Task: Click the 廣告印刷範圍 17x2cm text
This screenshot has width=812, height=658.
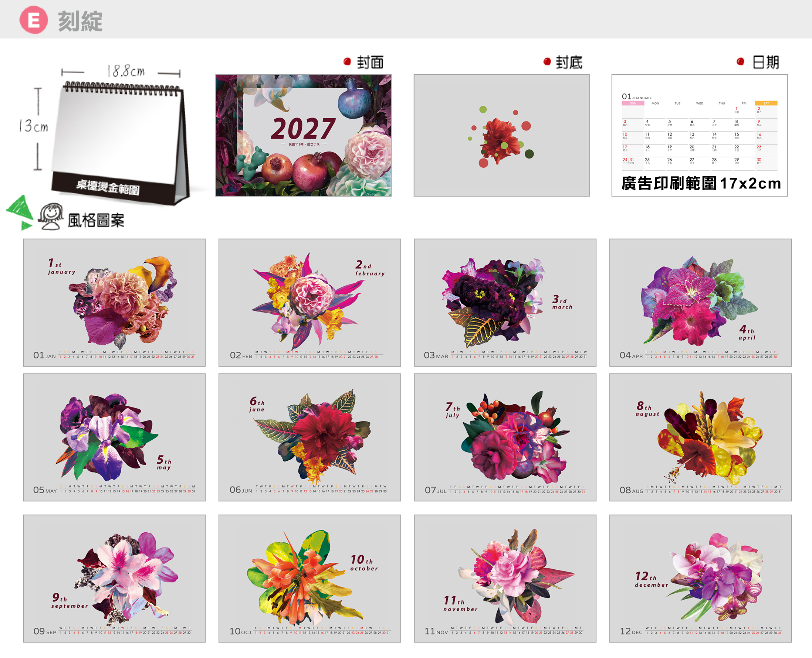Action: (701, 184)
